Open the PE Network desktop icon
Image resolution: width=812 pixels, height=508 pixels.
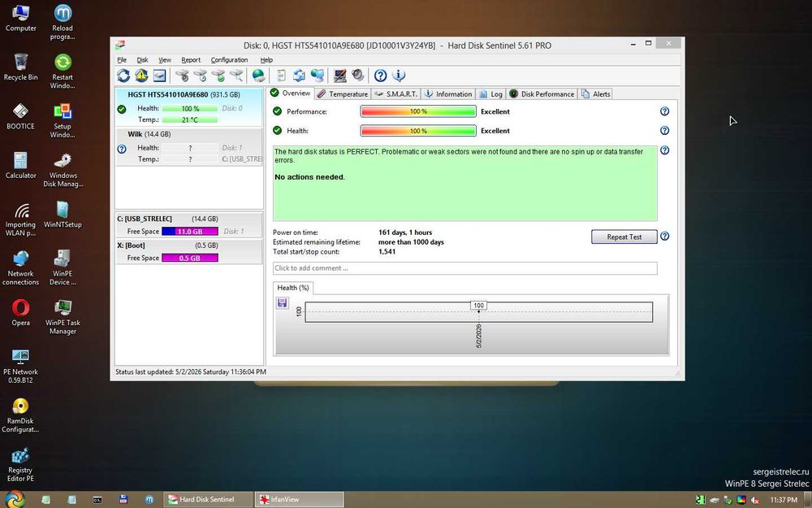pyautogui.click(x=21, y=366)
